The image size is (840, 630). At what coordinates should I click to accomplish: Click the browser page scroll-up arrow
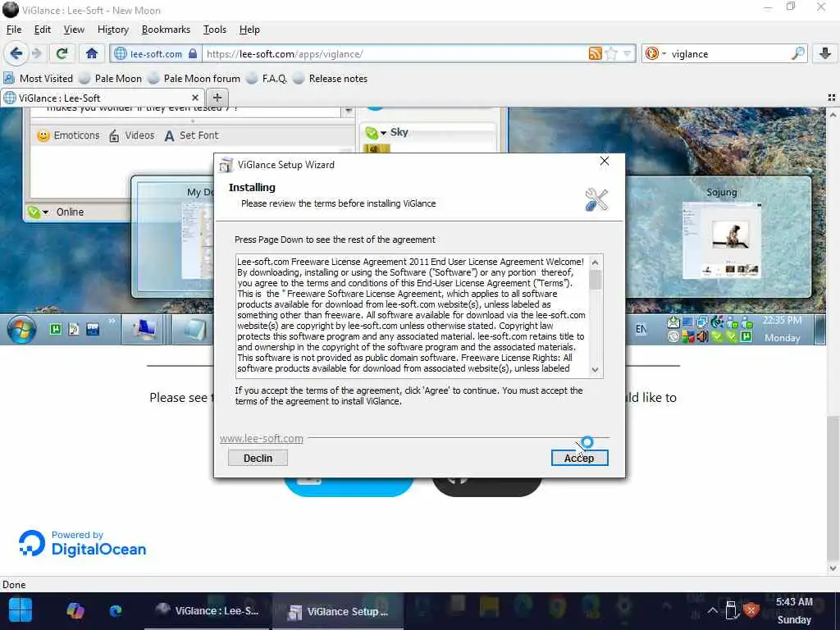pyautogui.click(x=833, y=115)
